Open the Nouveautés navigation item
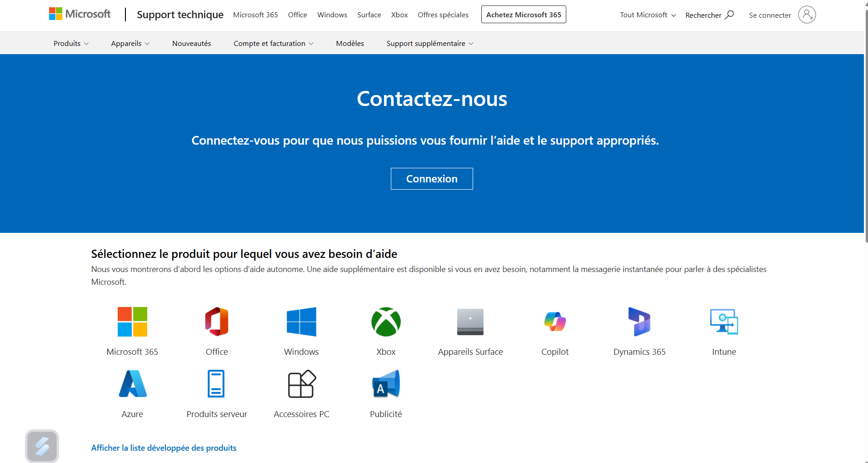868x463 pixels. (191, 44)
